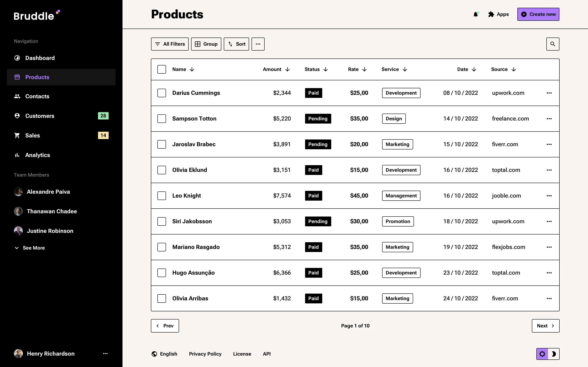
Task: Open the row actions for Sampson Totton
Action: pos(549,118)
